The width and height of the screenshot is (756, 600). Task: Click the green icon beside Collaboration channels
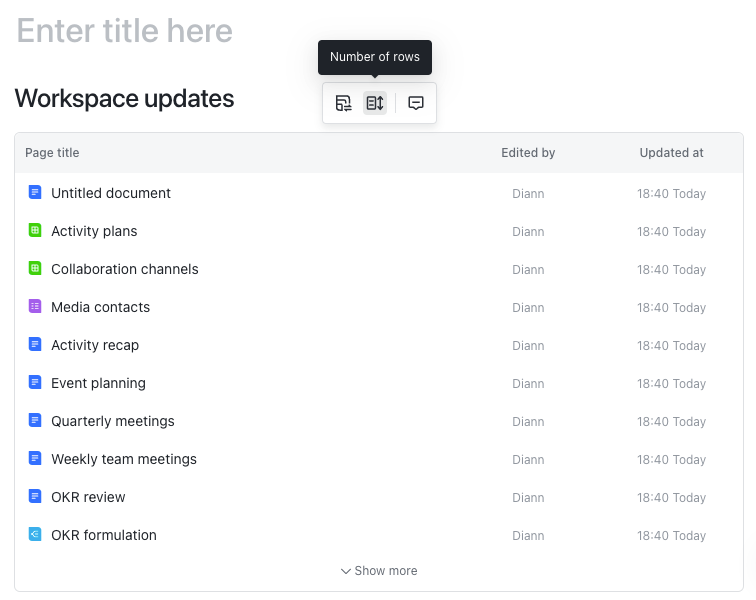35,268
